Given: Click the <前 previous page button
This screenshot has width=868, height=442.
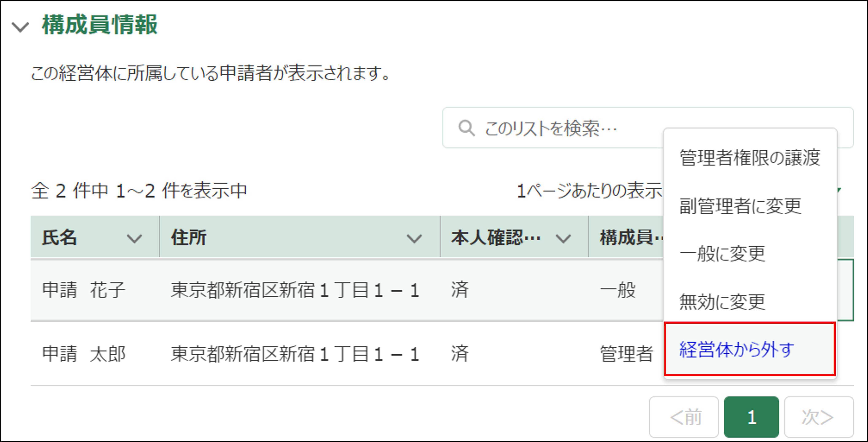Looking at the screenshot, I should pyautogui.click(x=684, y=417).
